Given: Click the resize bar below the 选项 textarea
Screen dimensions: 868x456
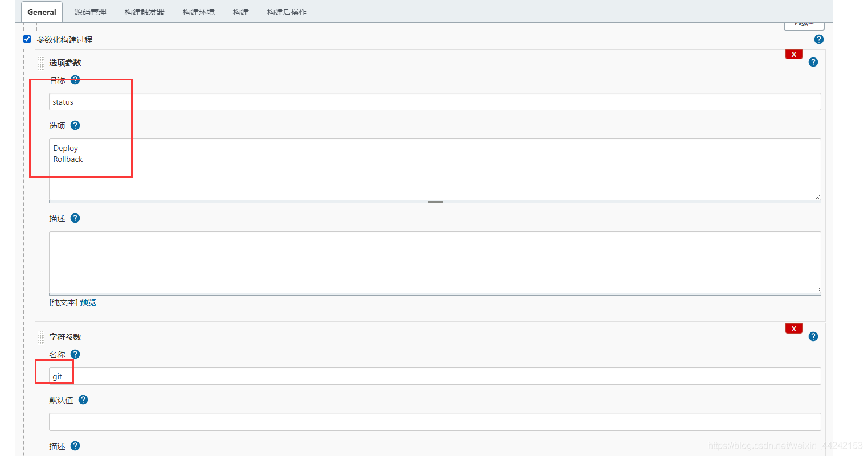Looking at the screenshot, I should pyautogui.click(x=435, y=202).
